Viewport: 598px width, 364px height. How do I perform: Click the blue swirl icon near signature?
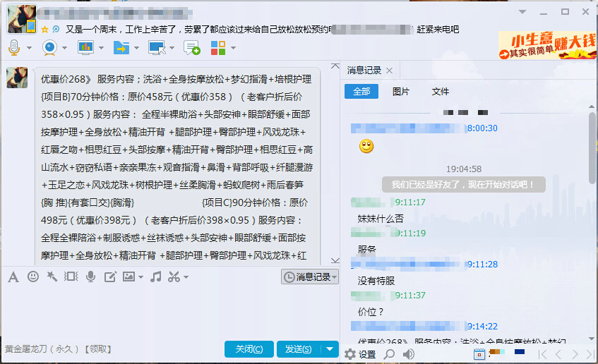click(x=56, y=29)
